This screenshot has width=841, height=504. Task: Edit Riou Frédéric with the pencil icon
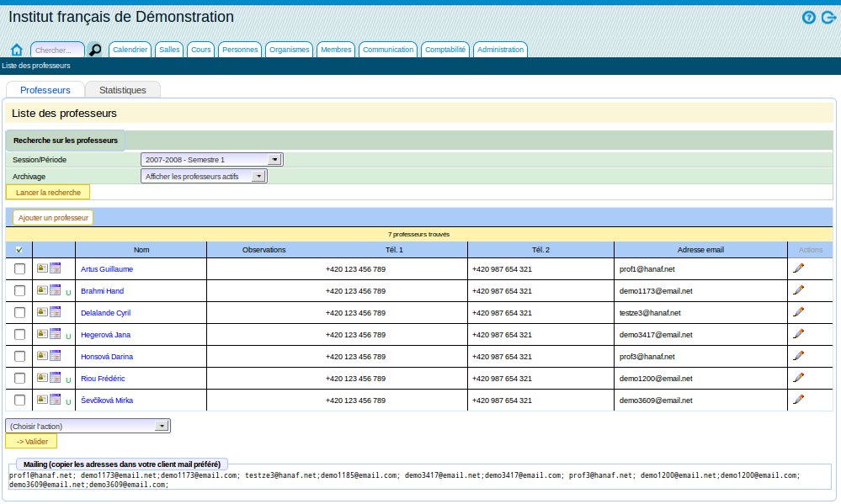(799, 378)
